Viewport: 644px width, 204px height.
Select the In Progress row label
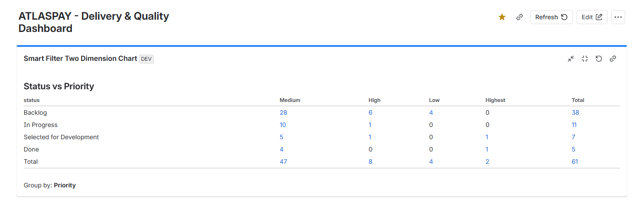41,125
